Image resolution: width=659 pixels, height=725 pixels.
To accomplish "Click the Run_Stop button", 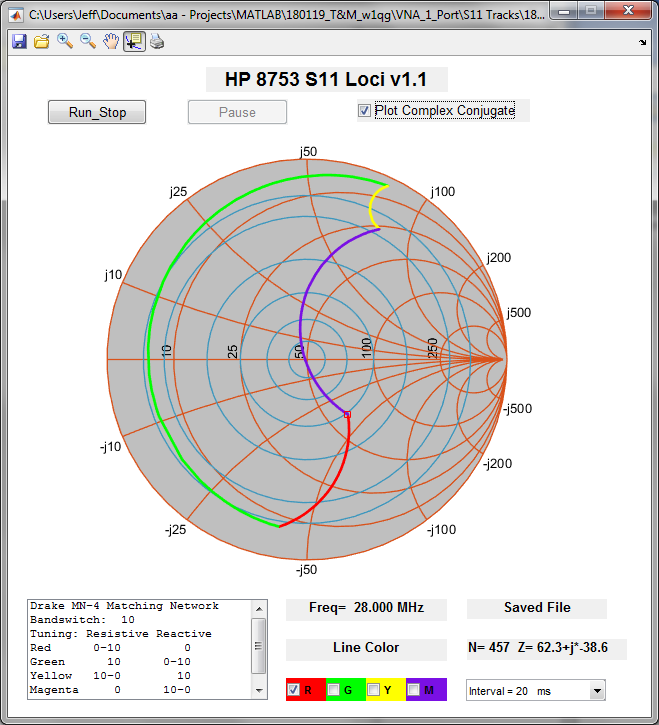I will (97, 112).
